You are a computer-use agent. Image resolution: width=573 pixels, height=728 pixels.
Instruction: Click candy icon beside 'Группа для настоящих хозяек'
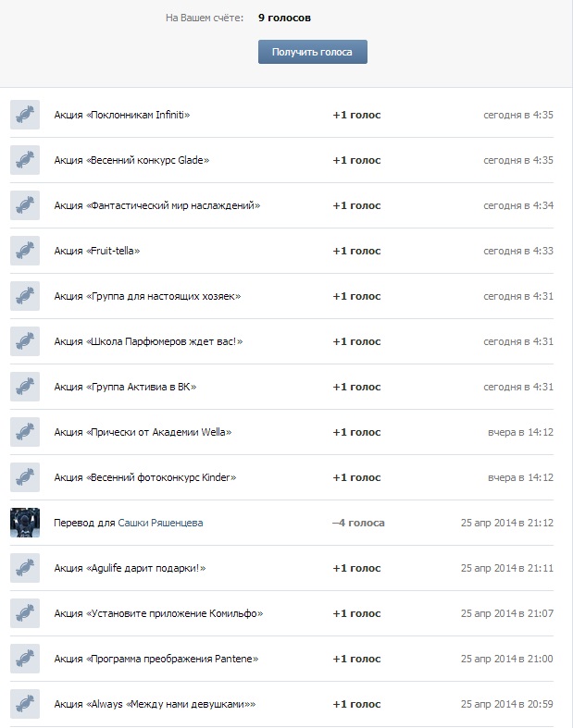point(25,296)
